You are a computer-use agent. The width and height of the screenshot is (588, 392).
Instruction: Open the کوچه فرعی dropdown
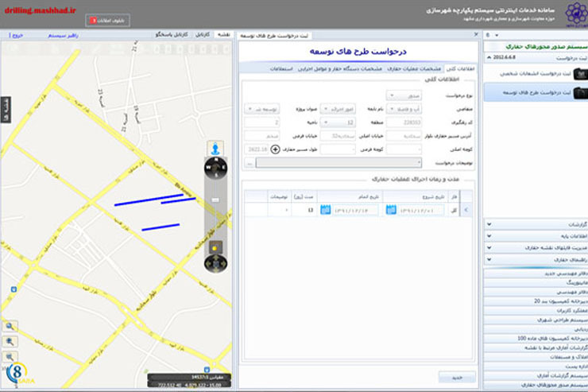tap(338, 149)
